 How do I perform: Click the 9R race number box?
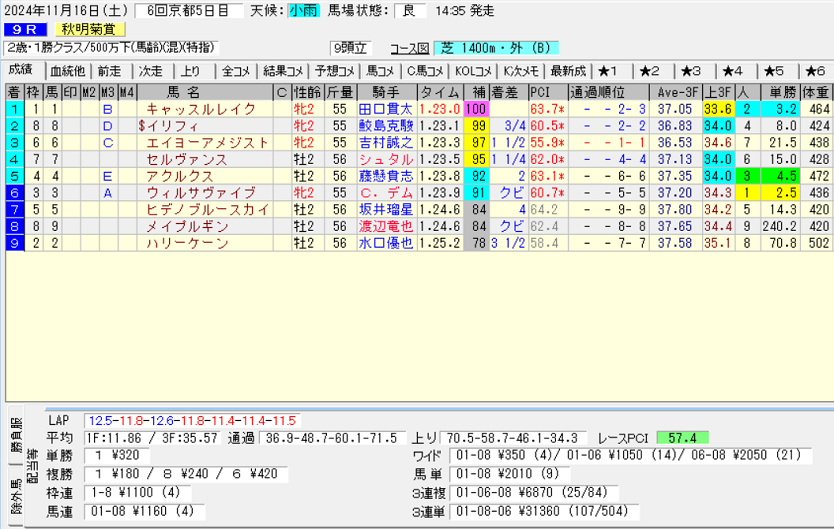[x=27, y=29]
